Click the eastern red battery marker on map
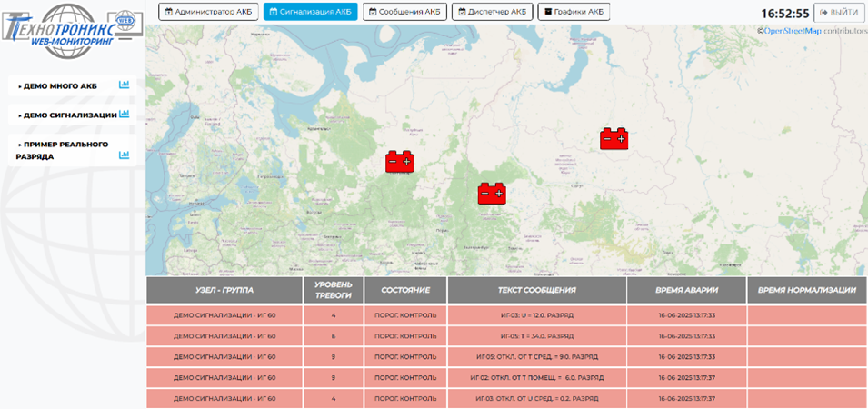Screen dimensions: 868x409 614,138
